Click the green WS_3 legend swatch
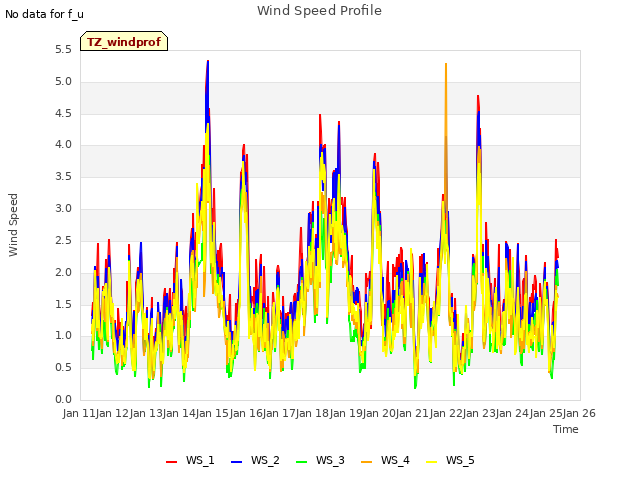 point(301,462)
